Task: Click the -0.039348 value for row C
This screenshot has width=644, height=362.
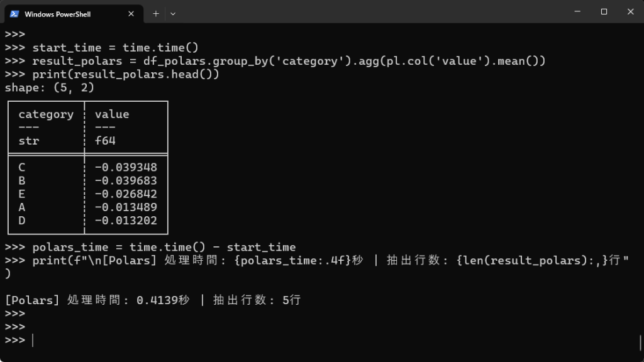Action: (x=126, y=167)
